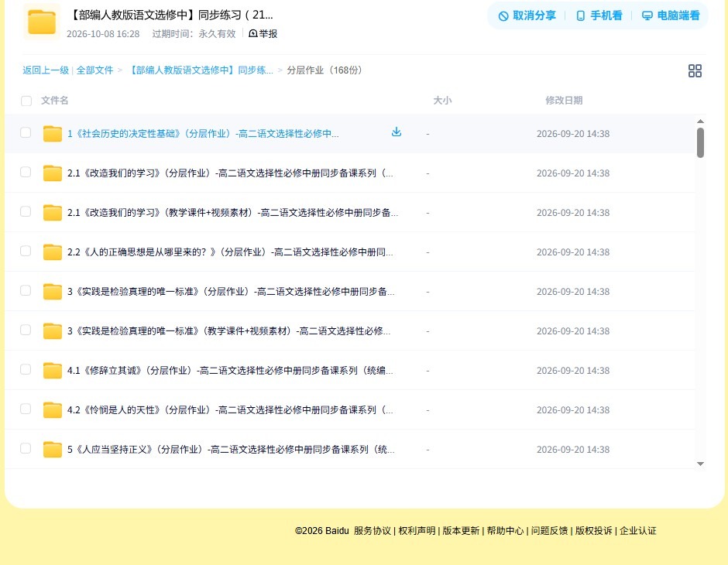
Task: Click folder icon of 3 教学课件+视频素材 row
Action: (53, 330)
